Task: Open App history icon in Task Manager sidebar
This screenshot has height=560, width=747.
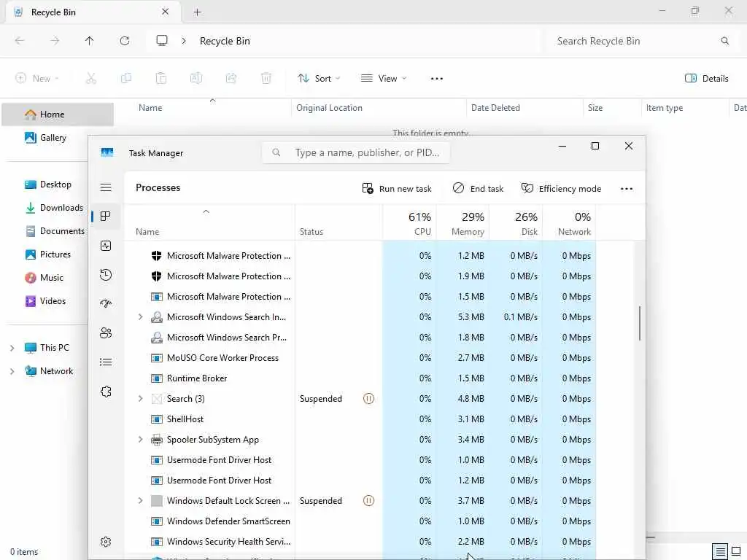Action: pyautogui.click(x=106, y=275)
